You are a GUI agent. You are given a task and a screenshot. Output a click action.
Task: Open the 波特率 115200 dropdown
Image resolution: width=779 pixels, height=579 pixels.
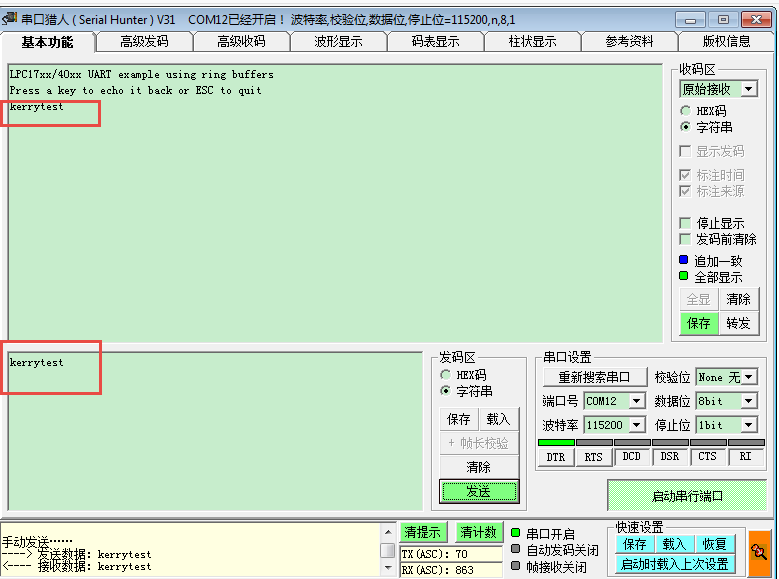637,425
